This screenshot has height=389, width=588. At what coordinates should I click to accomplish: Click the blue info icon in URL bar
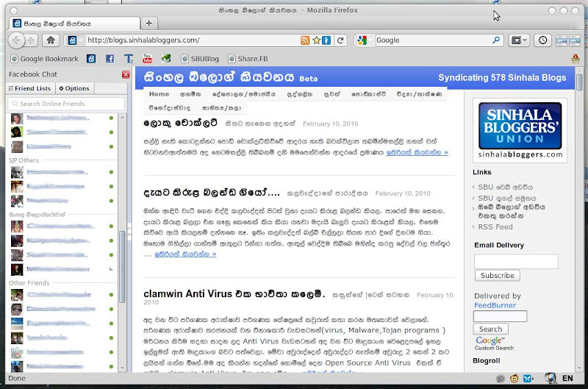point(326,40)
